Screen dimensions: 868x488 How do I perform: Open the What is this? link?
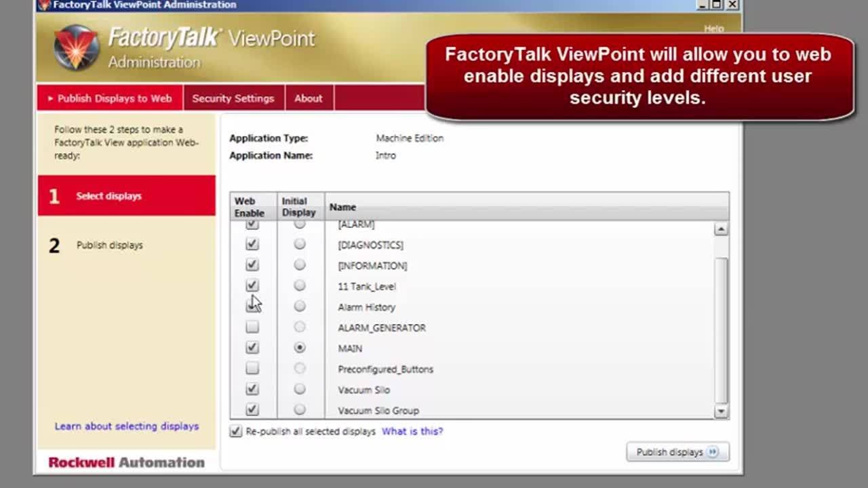(412, 431)
